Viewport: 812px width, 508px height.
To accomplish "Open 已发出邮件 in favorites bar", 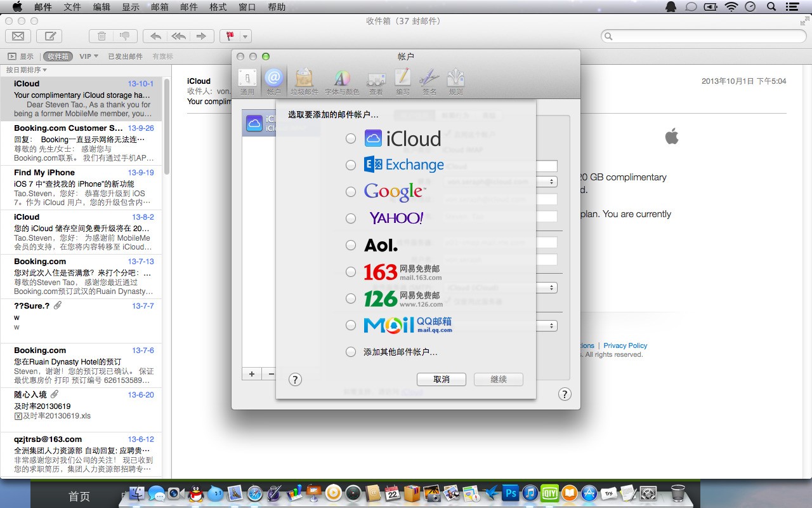I will [x=125, y=57].
